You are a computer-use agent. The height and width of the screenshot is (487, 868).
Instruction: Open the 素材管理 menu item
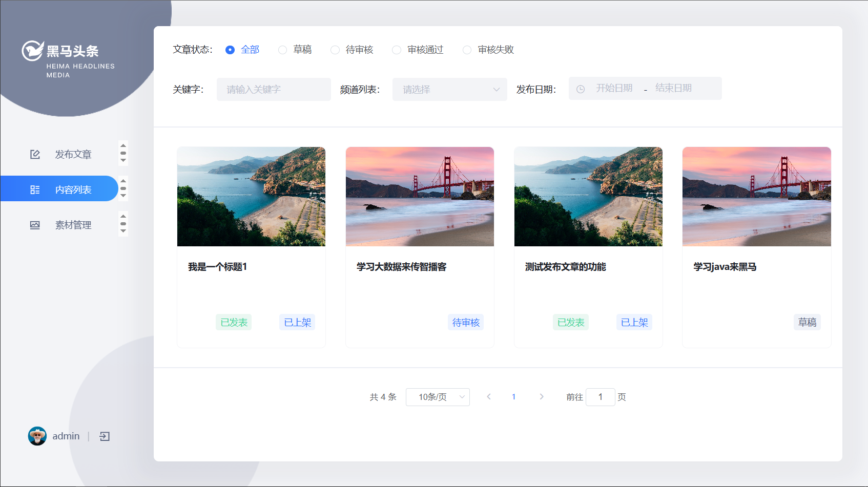point(73,225)
